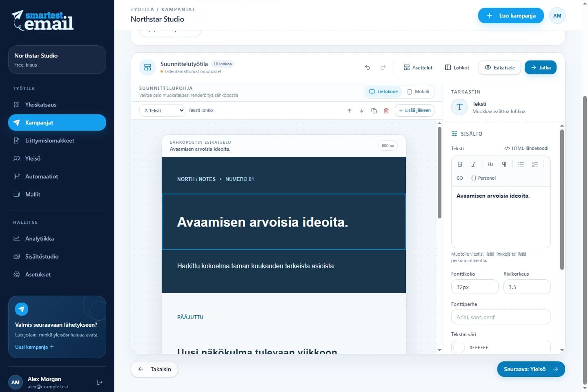The image size is (588, 392).
Task: Open Mallit in the sidebar
Action: [x=57, y=194]
